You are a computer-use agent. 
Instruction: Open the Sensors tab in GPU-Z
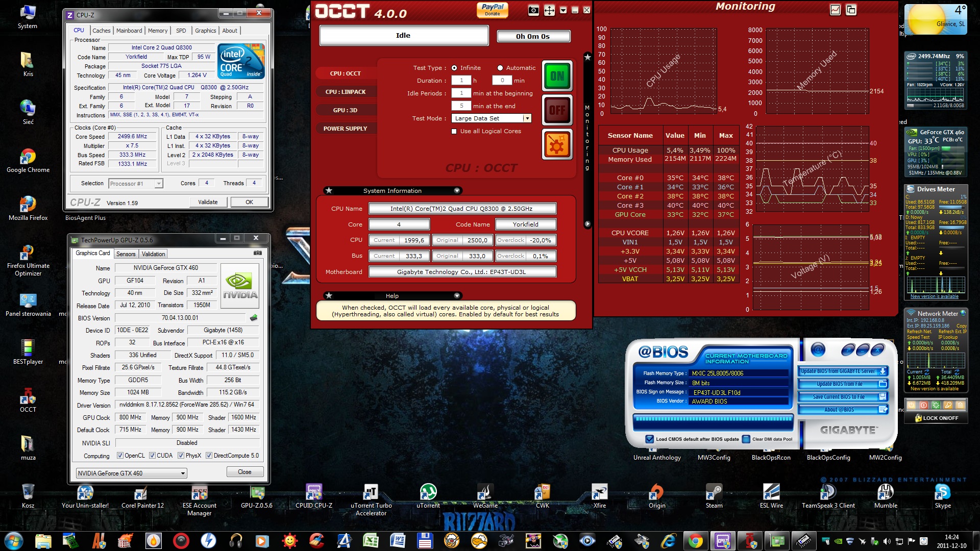pos(126,254)
